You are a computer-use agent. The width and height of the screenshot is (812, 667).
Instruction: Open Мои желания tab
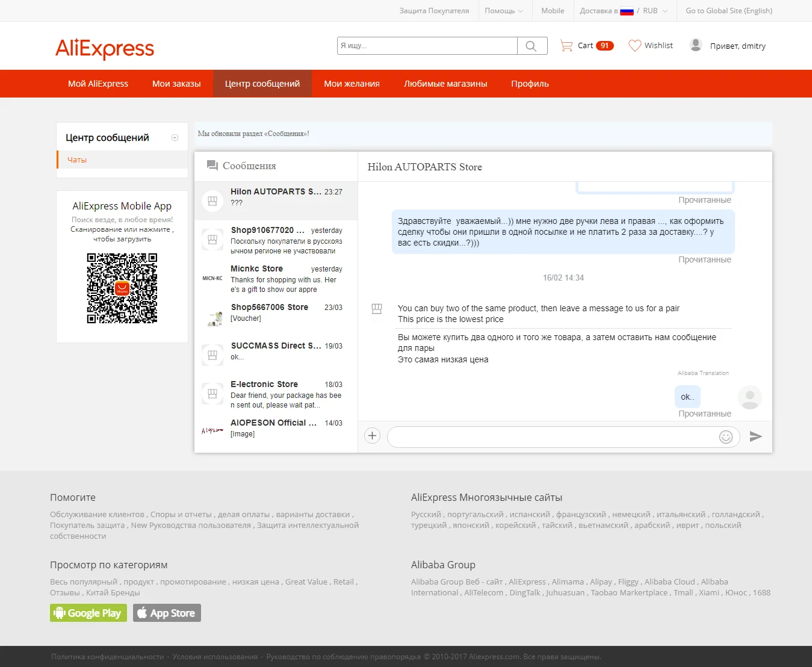pos(352,84)
